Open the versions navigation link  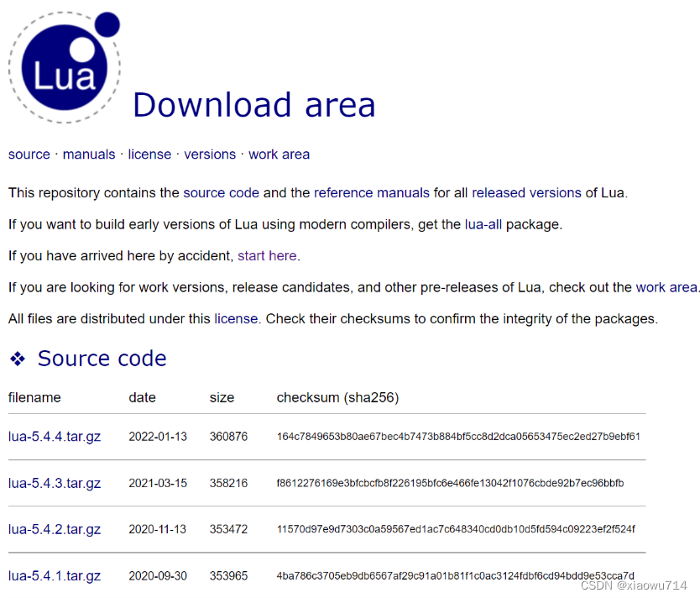[x=210, y=155]
